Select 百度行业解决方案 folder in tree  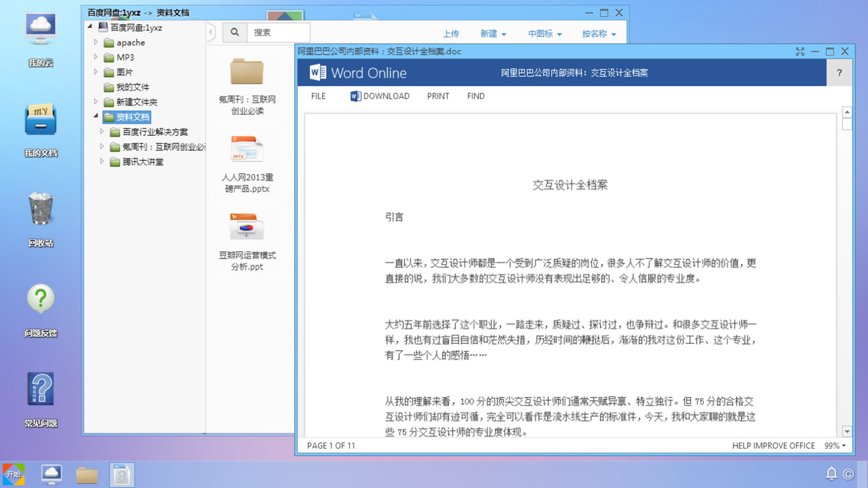pos(149,131)
